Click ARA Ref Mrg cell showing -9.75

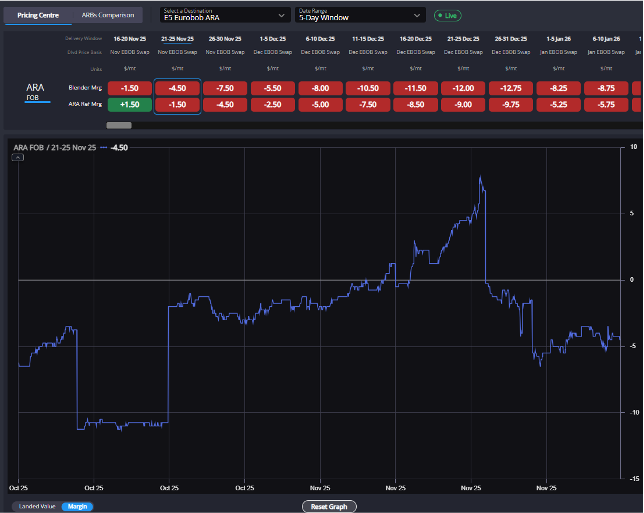[x=511, y=105]
